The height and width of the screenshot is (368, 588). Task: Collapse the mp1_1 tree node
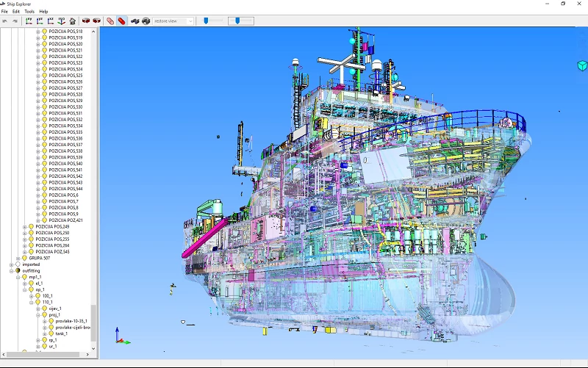pos(18,278)
